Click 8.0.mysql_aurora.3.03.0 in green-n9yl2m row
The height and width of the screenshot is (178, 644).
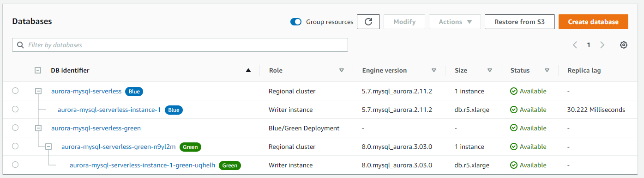pos(397,147)
